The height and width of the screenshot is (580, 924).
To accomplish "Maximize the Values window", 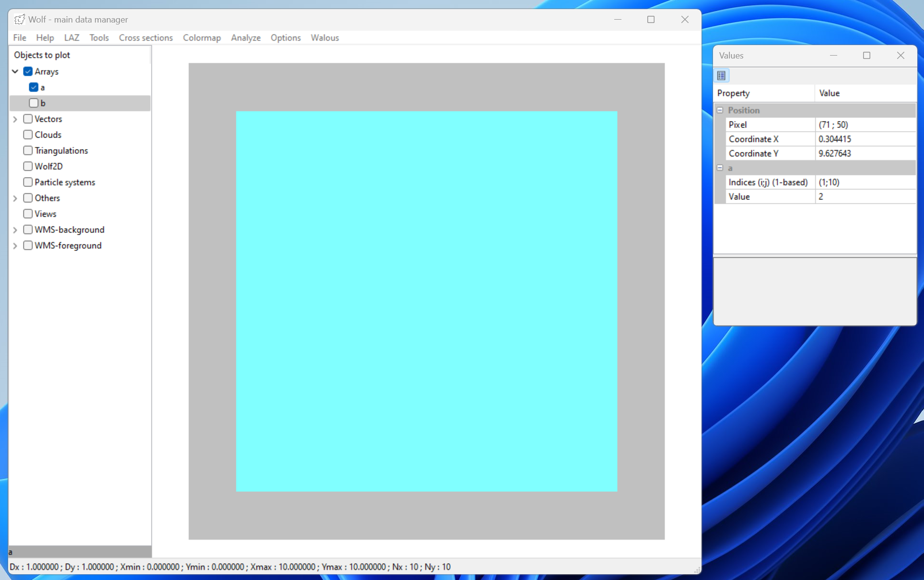I will pos(866,56).
